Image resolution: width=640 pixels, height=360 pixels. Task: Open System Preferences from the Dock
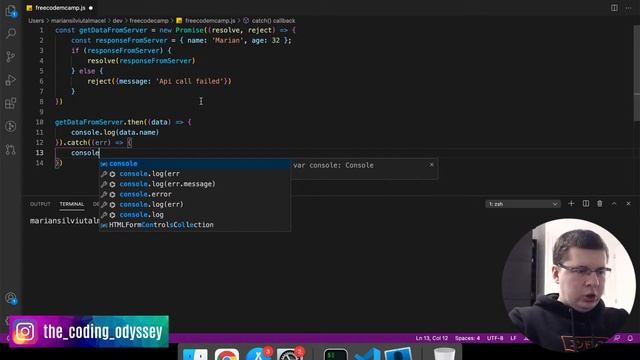click(x=289, y=353)
